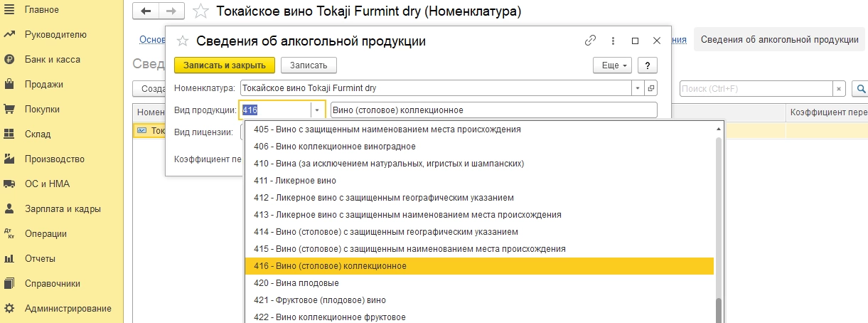
Task: Open the Банк и касса section
Action: tap(52, 60)
